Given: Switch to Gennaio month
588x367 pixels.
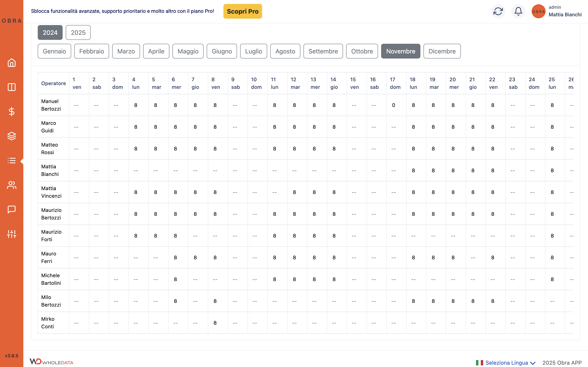Looking at the screenshot, I should 54,51.
